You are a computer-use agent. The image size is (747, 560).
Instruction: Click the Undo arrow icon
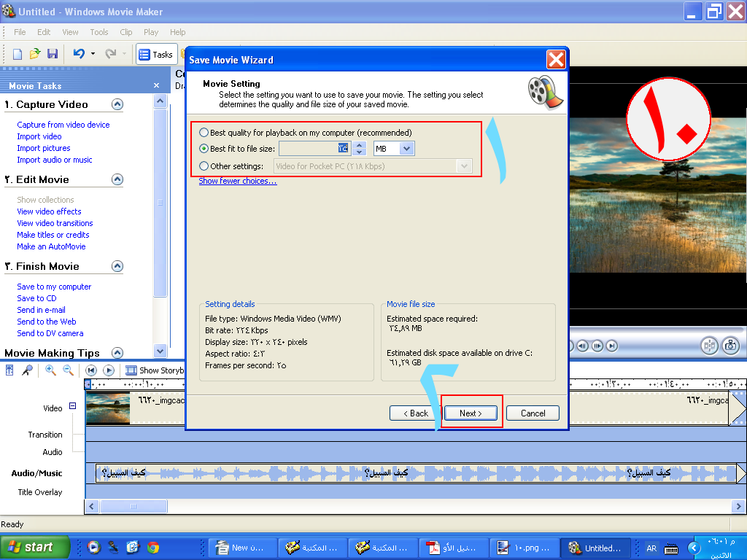pos(79,54)
